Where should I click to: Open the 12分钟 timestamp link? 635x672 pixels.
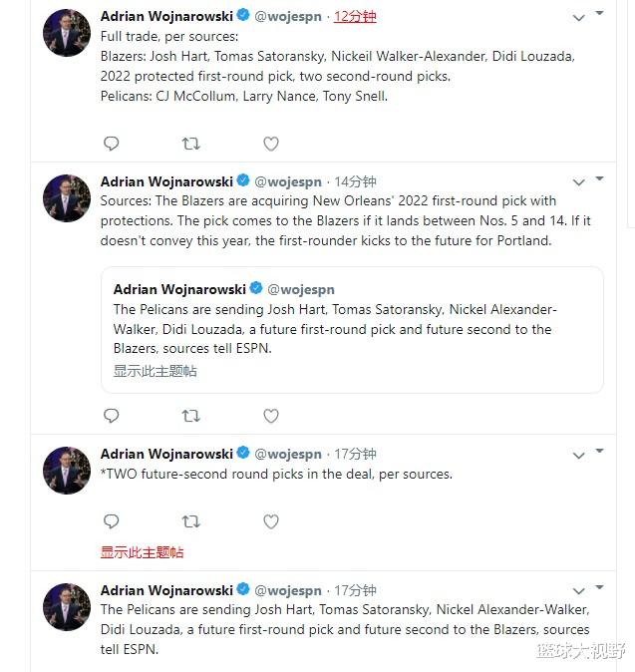(x=355, y=17)
